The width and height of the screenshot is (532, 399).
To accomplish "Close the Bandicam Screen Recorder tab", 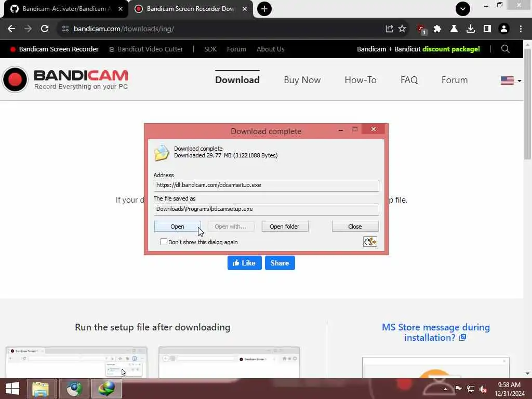I will tap(245, 9).
